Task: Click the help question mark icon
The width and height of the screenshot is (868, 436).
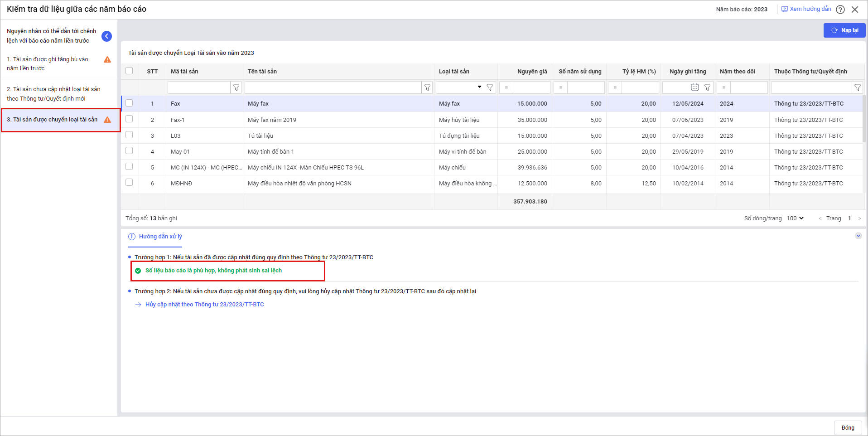Action: [x=840, y=10]
